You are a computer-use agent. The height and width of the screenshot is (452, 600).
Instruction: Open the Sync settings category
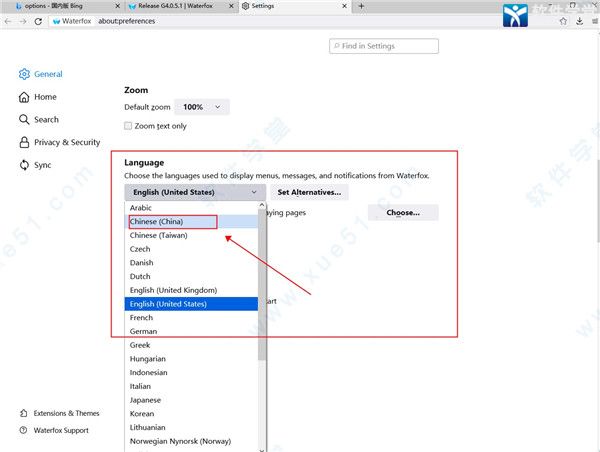pyautogui.click(x=35, y=165)
